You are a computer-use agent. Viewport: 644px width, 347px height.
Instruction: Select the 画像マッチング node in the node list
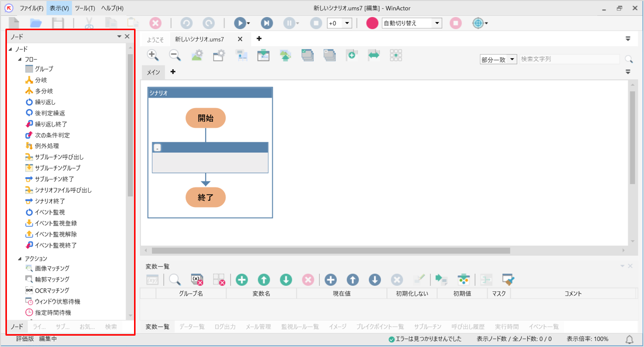pyautogui.click(x=52, y=267)
